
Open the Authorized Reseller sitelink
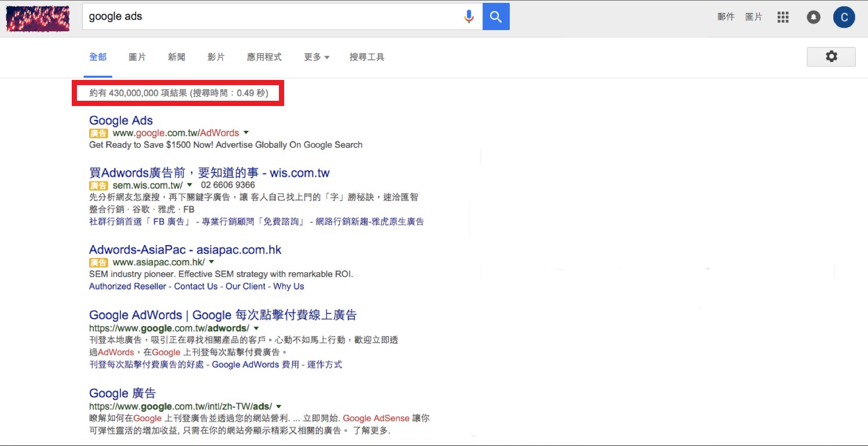pos(127,287)
